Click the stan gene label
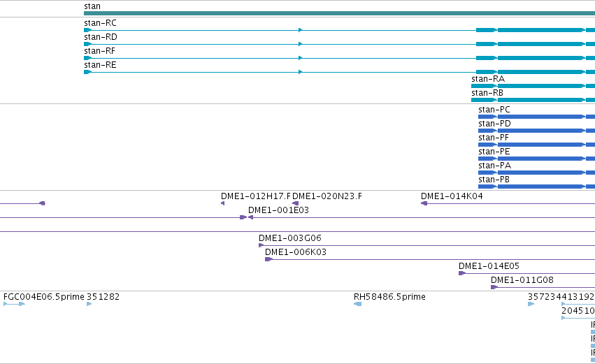The width and height of the screenshot is (595, 364). tap(92, 6)
